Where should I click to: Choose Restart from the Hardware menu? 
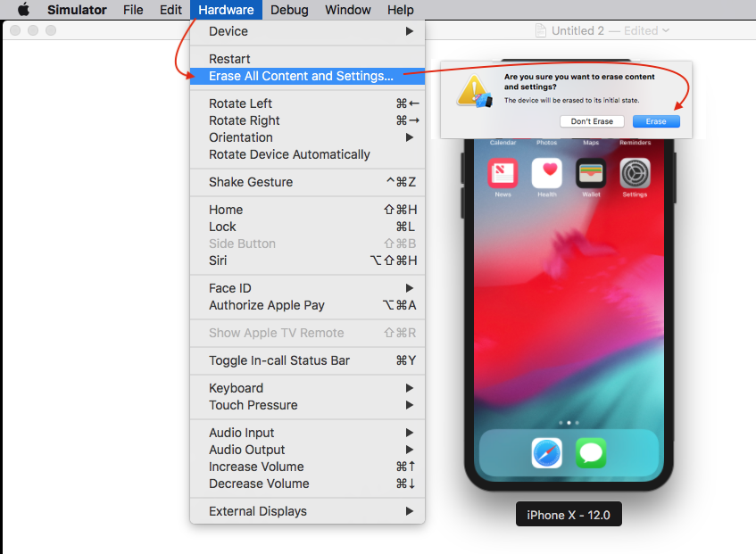click(307, 59)
